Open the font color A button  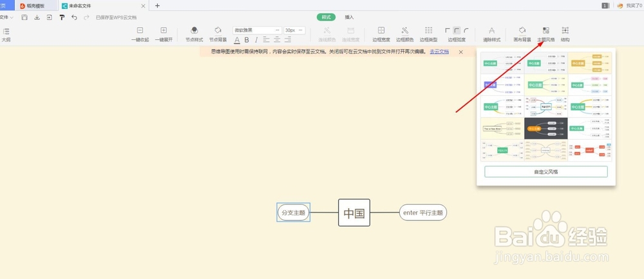pyautogui.click(x=237, y=40)
